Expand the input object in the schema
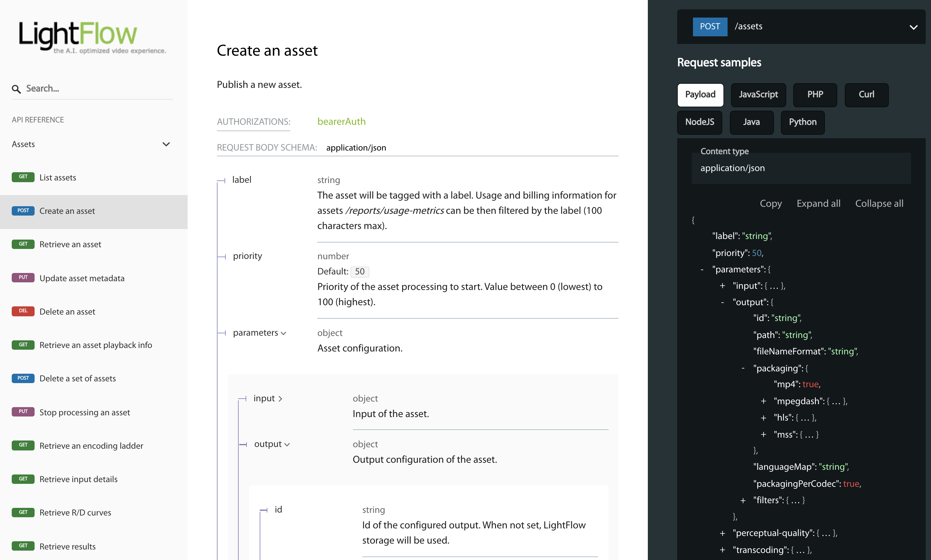Screen dimensions: 931x560 [281, 399]
